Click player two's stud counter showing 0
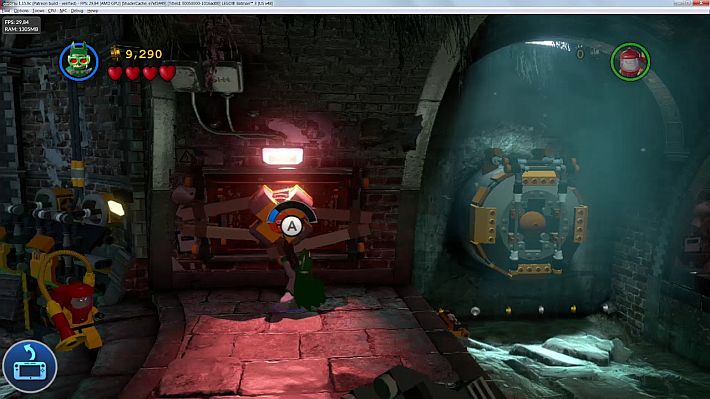 pos(580,54)
